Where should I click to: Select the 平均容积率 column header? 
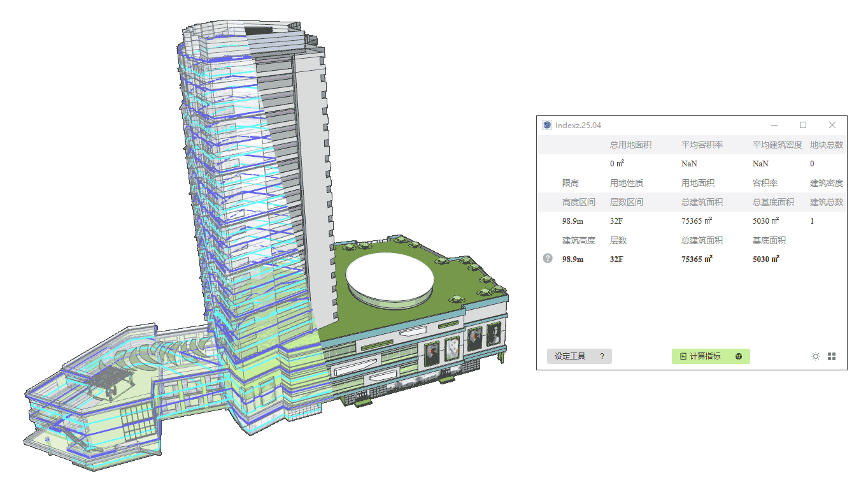tap(702, 145)
